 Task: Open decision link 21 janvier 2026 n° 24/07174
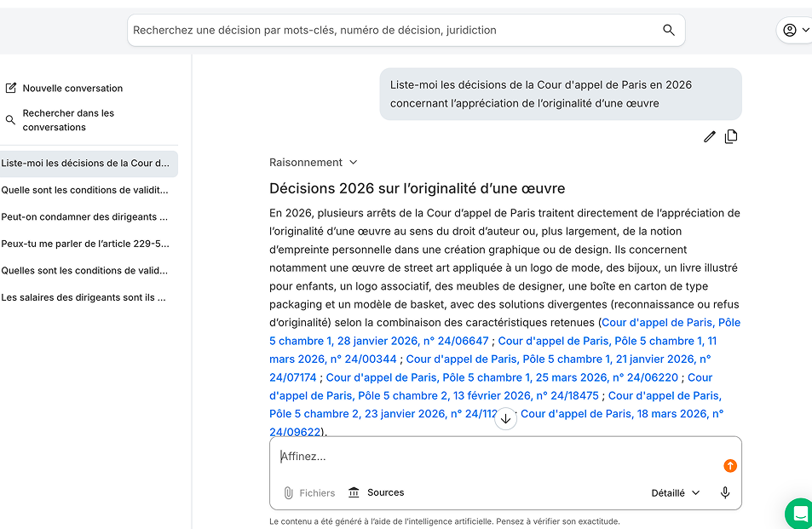pos(559,359)
